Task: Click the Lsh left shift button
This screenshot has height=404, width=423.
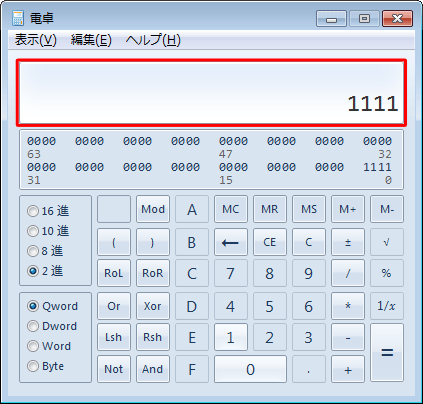Action: (x=114, y=337)
